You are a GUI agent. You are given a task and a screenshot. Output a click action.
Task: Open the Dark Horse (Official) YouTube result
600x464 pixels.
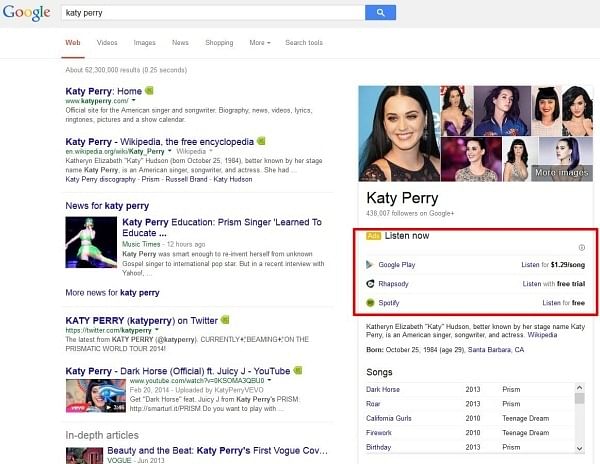tap(178, 371)
